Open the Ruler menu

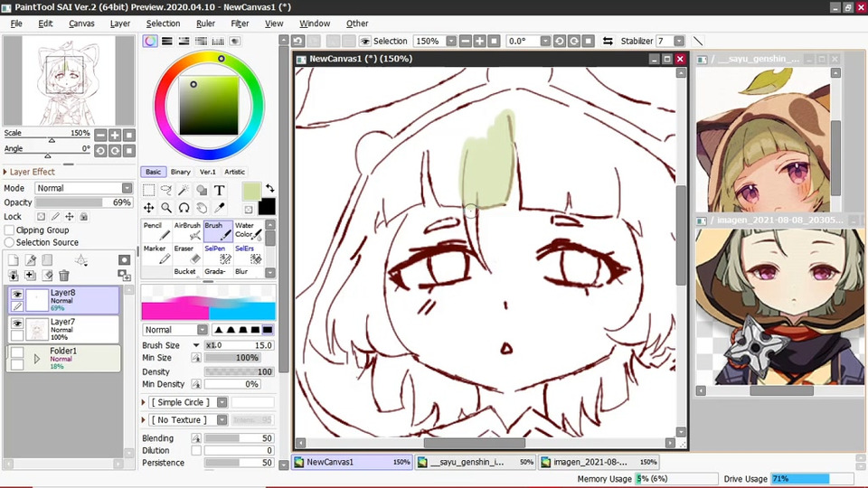pos(205,23)
